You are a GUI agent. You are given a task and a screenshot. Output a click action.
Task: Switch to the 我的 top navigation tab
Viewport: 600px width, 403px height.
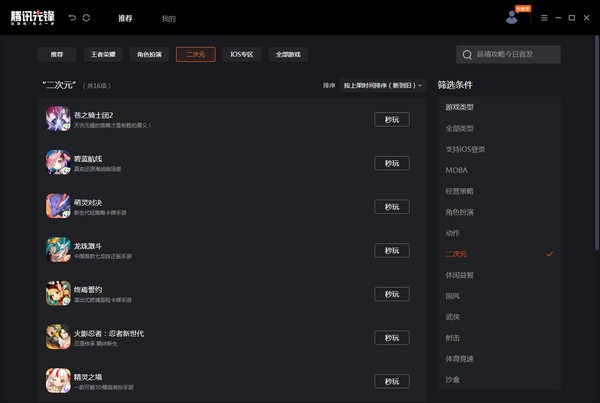tap(168, 18)
